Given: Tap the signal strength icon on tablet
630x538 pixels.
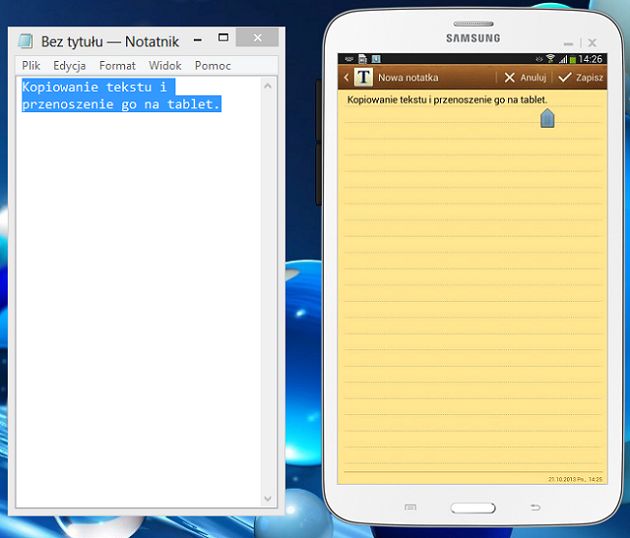Looking at the screenshot, I should click(x=563, y=59).
